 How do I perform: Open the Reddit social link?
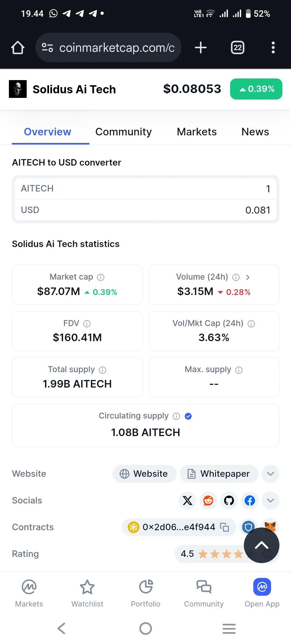point(208,501)
